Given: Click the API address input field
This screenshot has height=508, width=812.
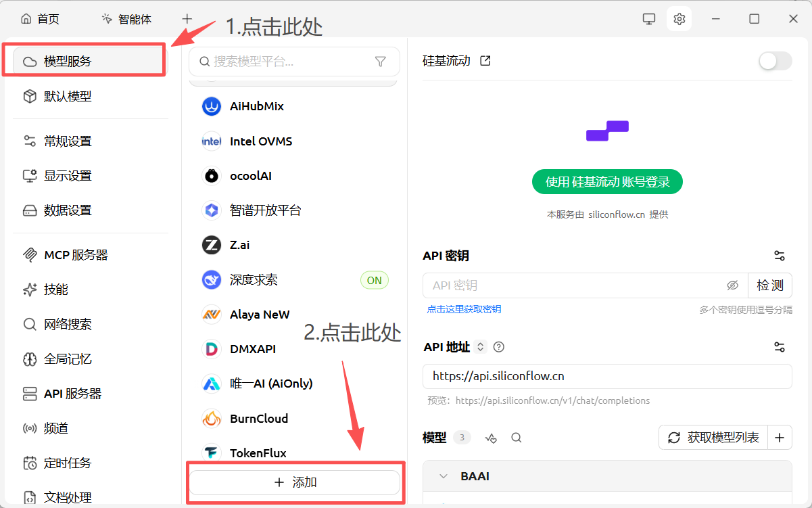Looking at the screenshot, I should tap(607, 377).
